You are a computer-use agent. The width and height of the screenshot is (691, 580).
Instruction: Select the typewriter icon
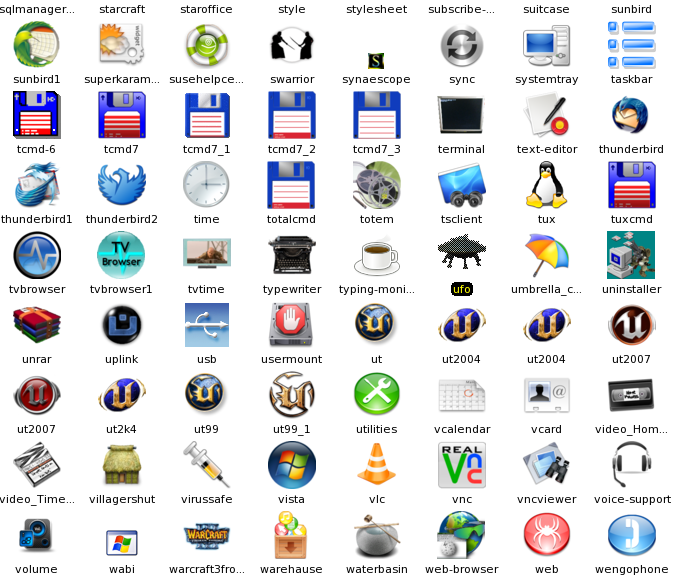click(x=292, y=254)
